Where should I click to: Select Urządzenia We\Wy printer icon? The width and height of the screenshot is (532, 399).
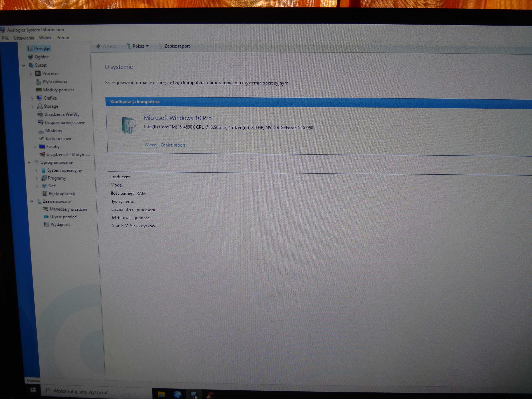[x=40, y=114]
